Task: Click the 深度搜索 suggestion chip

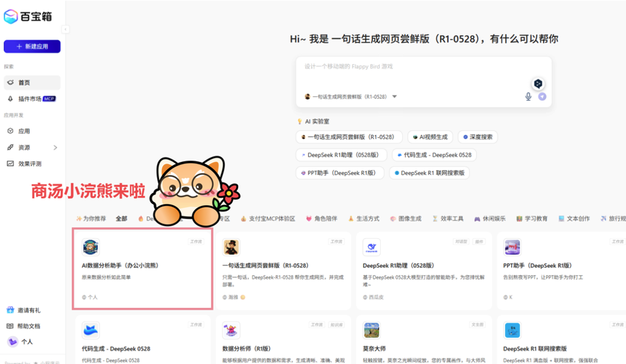Action: click(x=478, y=137)
